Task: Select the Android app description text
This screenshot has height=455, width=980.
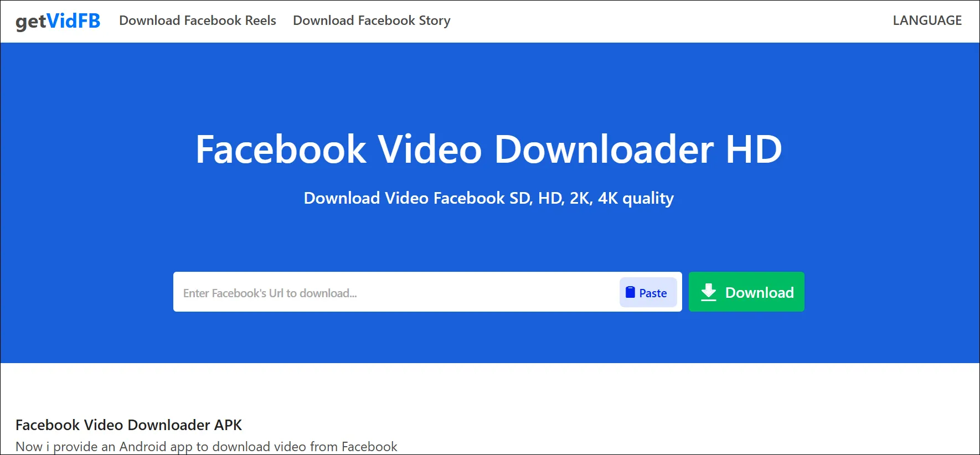Action: [206, 447]
